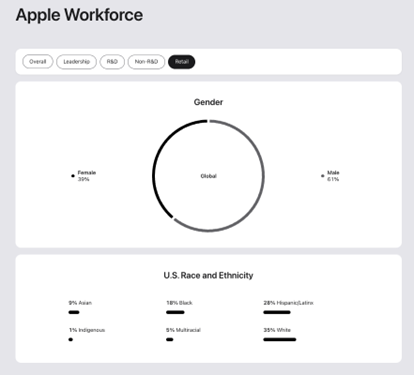Click the 28% Hispanic/Latinx bar
This screenshot has height=375, width=414.
(x=277, y=312)
